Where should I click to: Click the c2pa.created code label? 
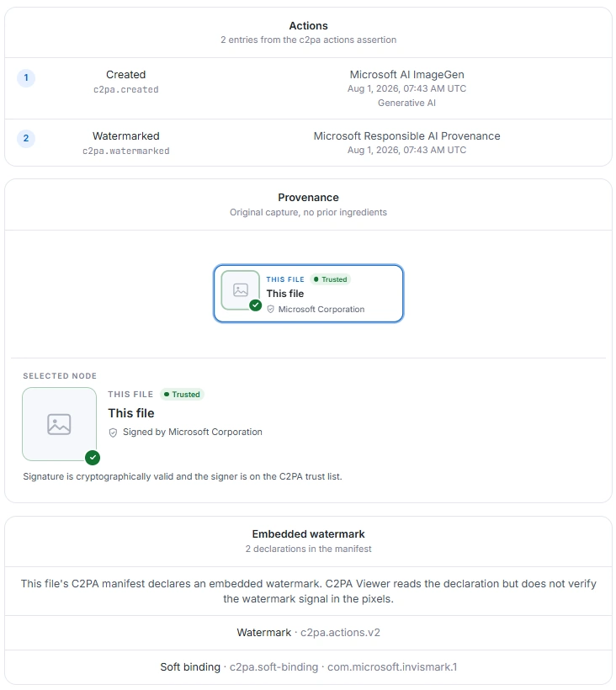pos(126,89)
